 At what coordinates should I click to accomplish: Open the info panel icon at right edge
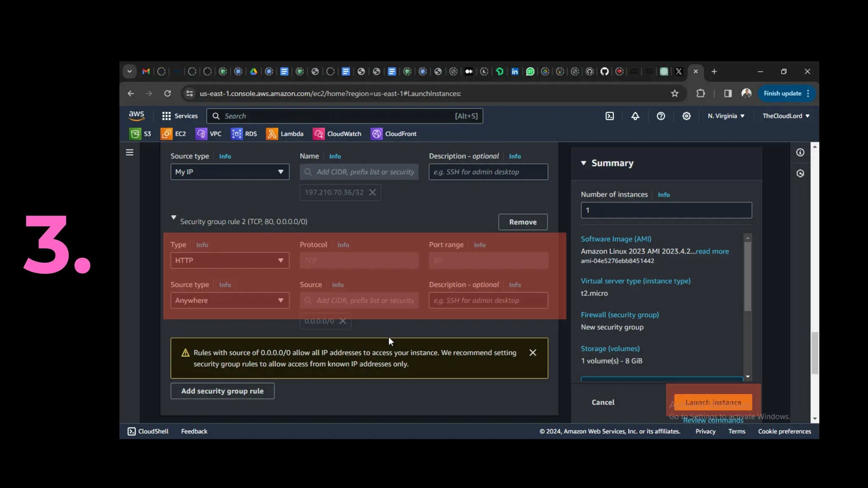click(x=800, y=152)
